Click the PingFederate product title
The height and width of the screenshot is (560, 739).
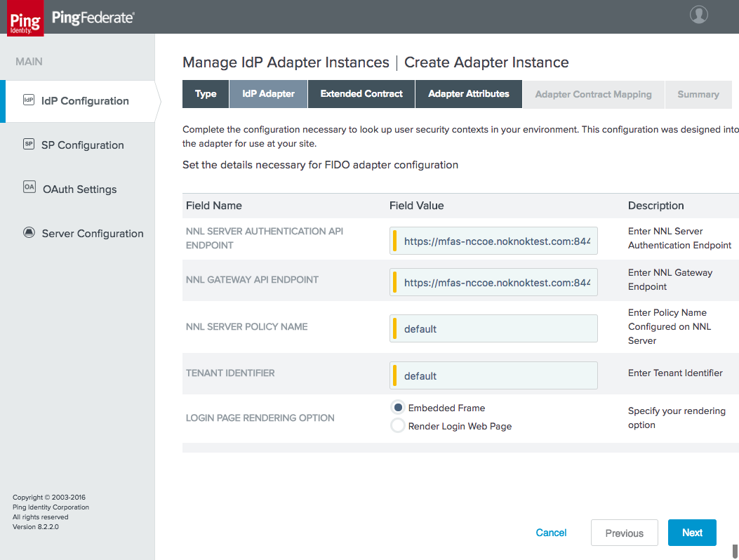(x=93, y=18)
